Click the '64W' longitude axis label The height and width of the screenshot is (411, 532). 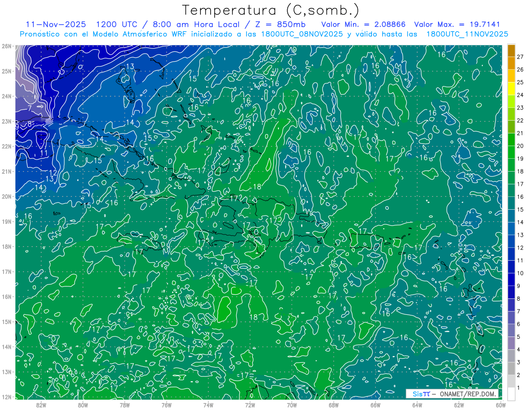pos(417,405)
